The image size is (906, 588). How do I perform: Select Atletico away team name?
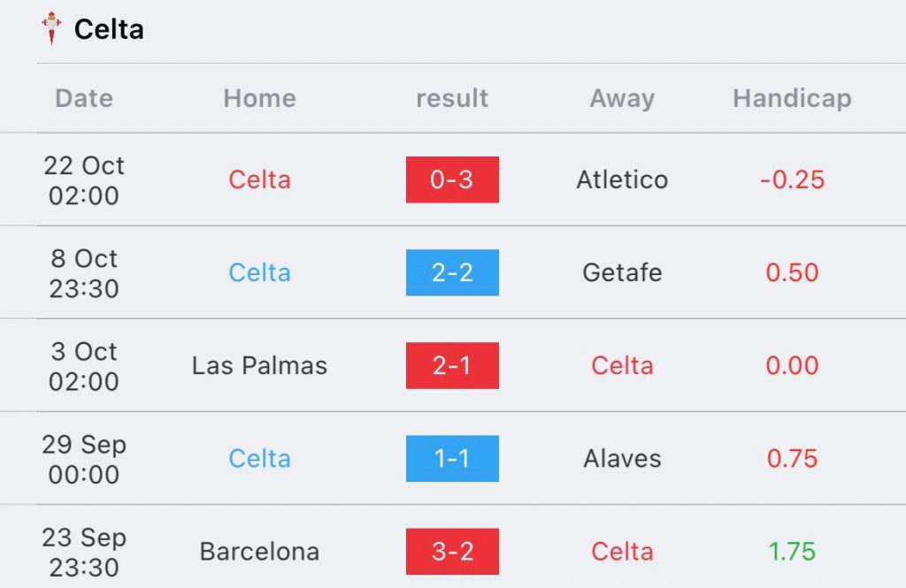tap(622, 179)
